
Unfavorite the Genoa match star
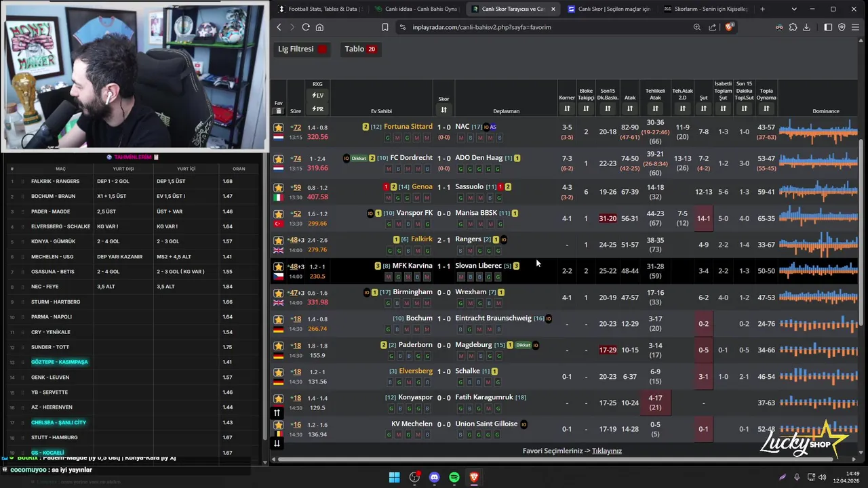278,188
